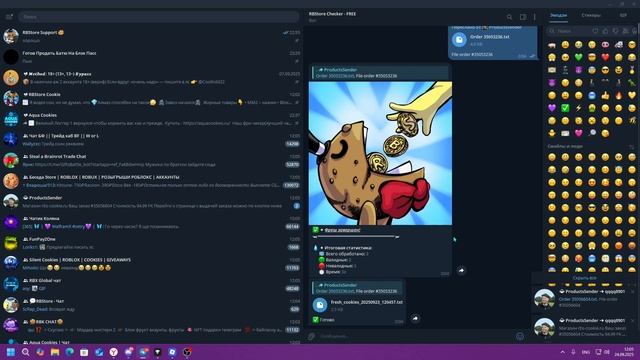The width and height of the screenshot is (640, 360).
Task: Click the attach file paperclip icon
Action: pyautogui.click(x=312, y=336)
